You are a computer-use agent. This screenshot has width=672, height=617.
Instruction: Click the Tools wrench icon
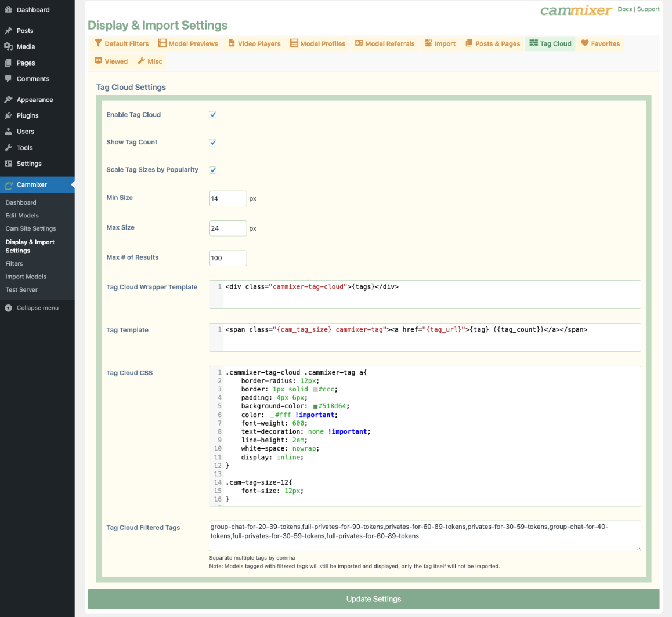click(8, 148)
